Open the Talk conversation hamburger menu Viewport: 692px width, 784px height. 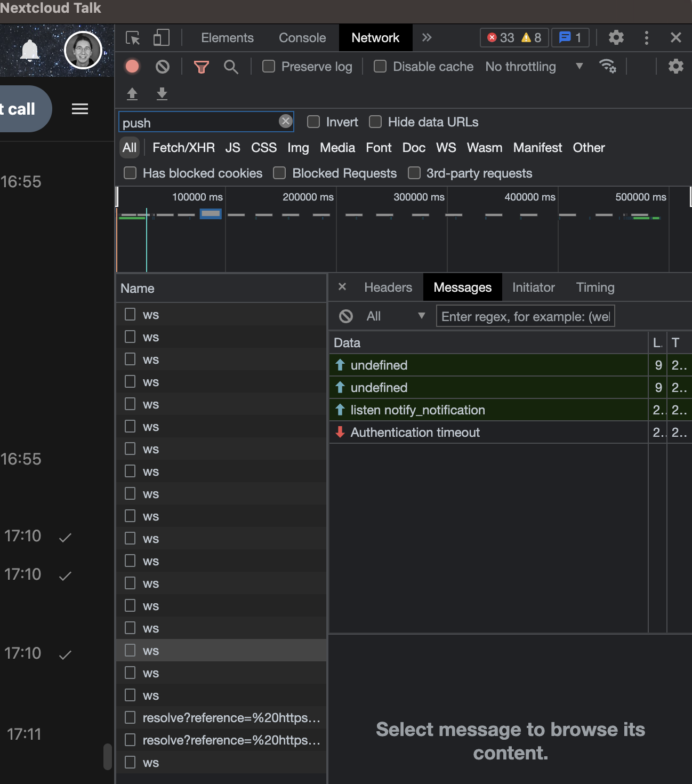pos(80,109)
